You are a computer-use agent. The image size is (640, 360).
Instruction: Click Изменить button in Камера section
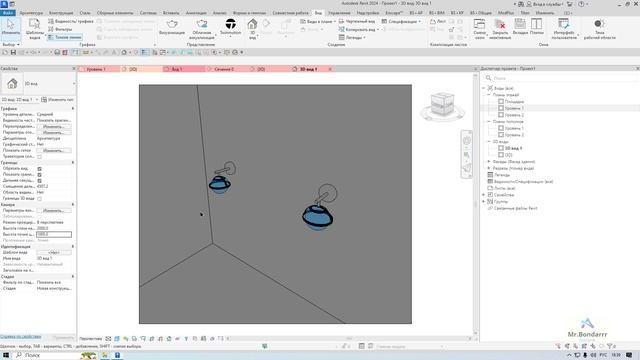point(54,211)
